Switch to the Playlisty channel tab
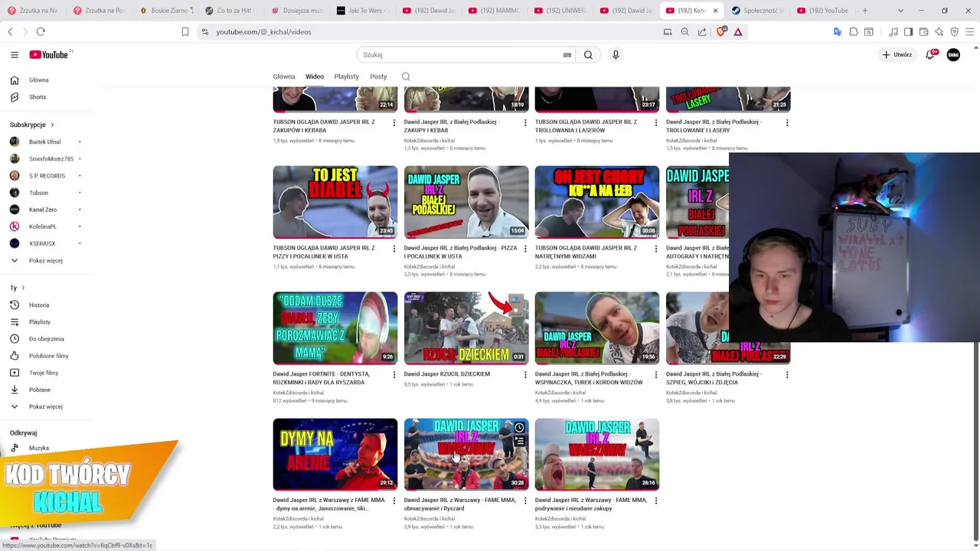The width and height of the screenshot is (980, 551). point(346,77)
